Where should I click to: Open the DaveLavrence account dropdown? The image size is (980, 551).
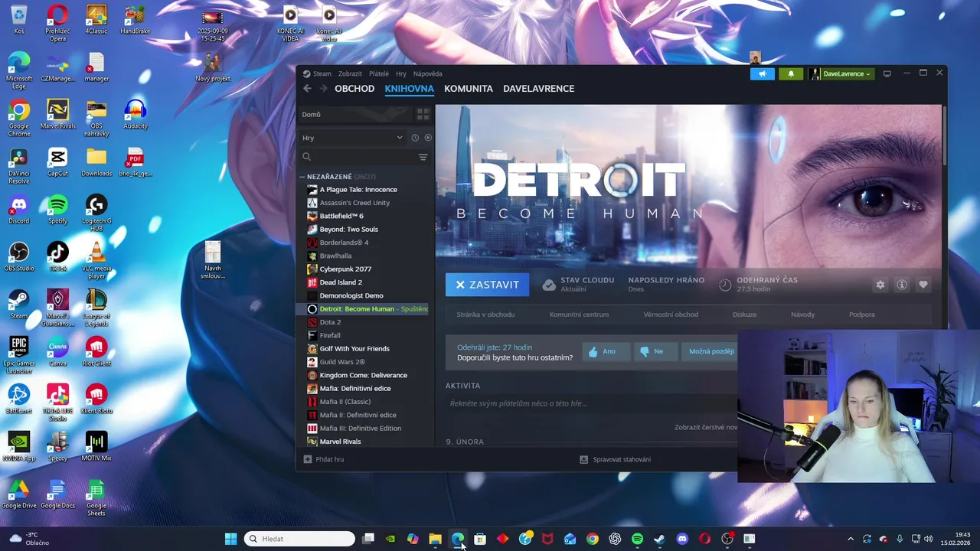click(841, 73)
